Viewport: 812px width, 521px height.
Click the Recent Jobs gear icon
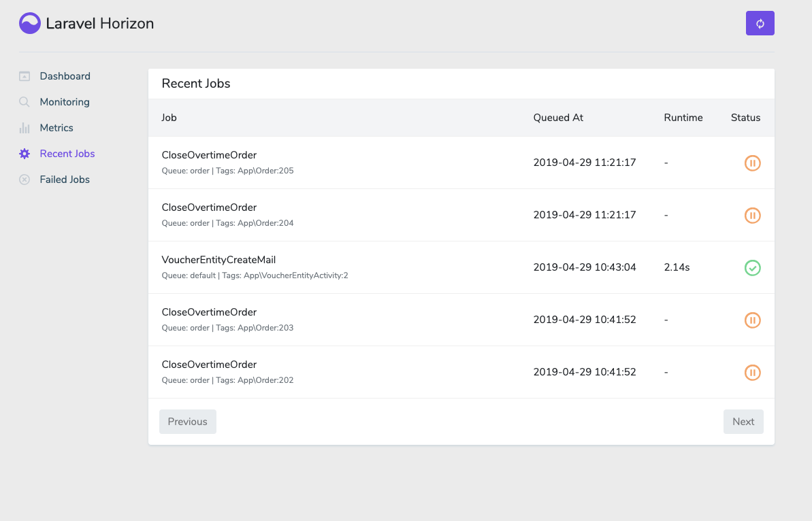(x=25, y=153)
